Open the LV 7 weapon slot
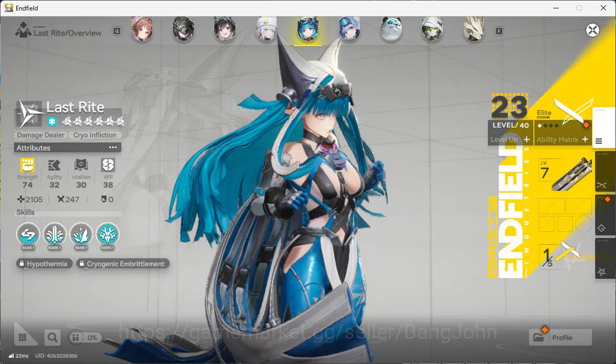The image size is (616, 364). pyautogui.click(x=565, y=173)
